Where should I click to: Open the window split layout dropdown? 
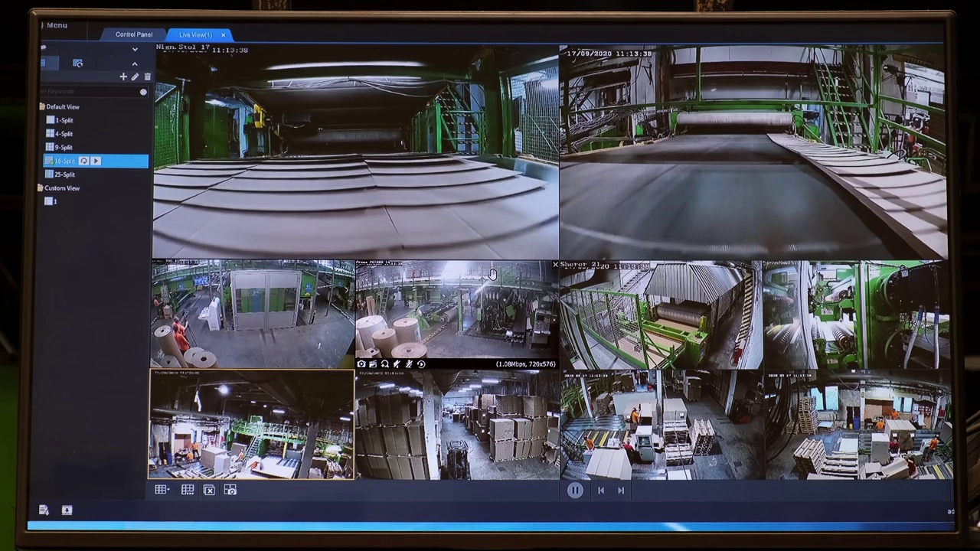coord(162,490)
